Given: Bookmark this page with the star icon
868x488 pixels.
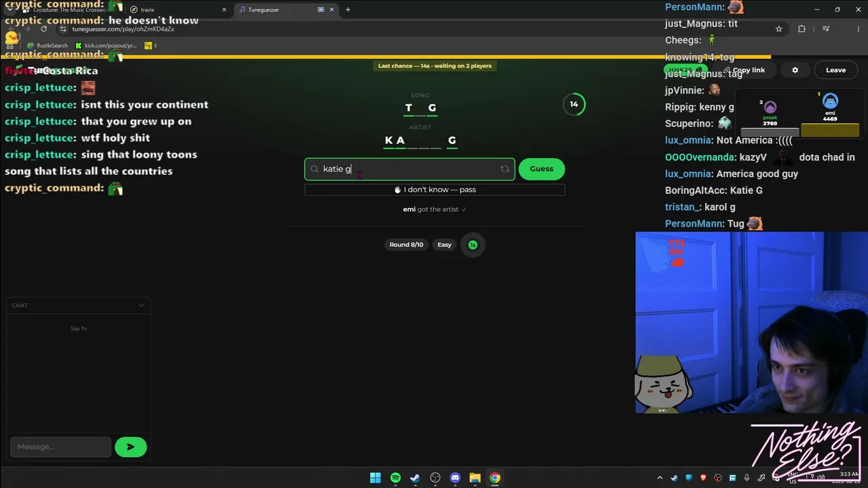Looking at the screenshot, I should pos(778,29).
